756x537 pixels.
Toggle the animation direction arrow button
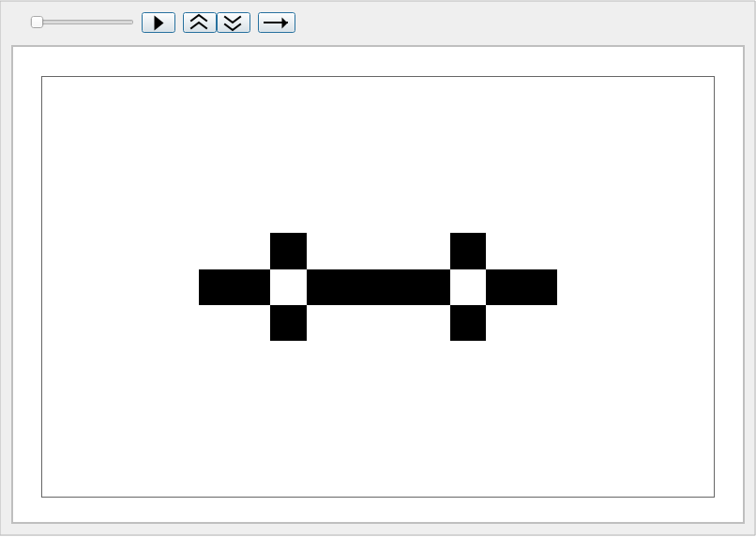[276, 23]
